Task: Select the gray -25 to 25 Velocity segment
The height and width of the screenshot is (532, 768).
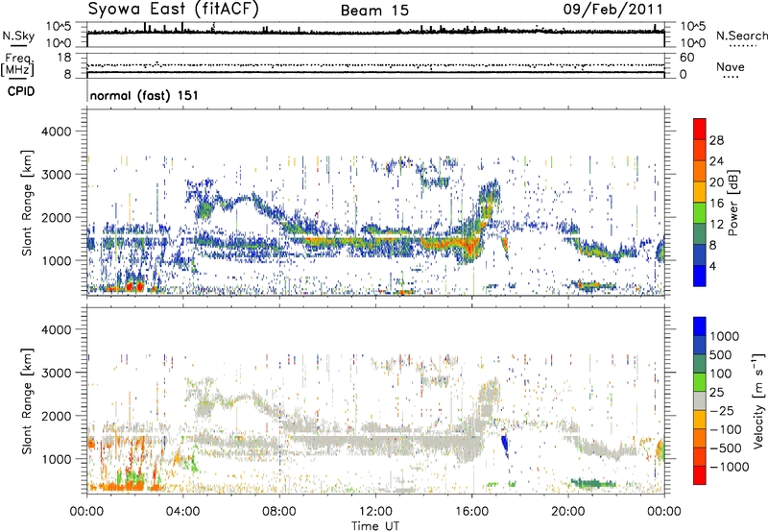Action: (700, 400)
